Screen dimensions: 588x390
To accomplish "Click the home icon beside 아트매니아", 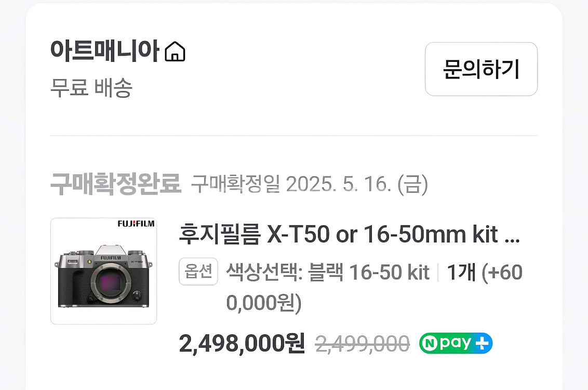I will pos(175,52).
